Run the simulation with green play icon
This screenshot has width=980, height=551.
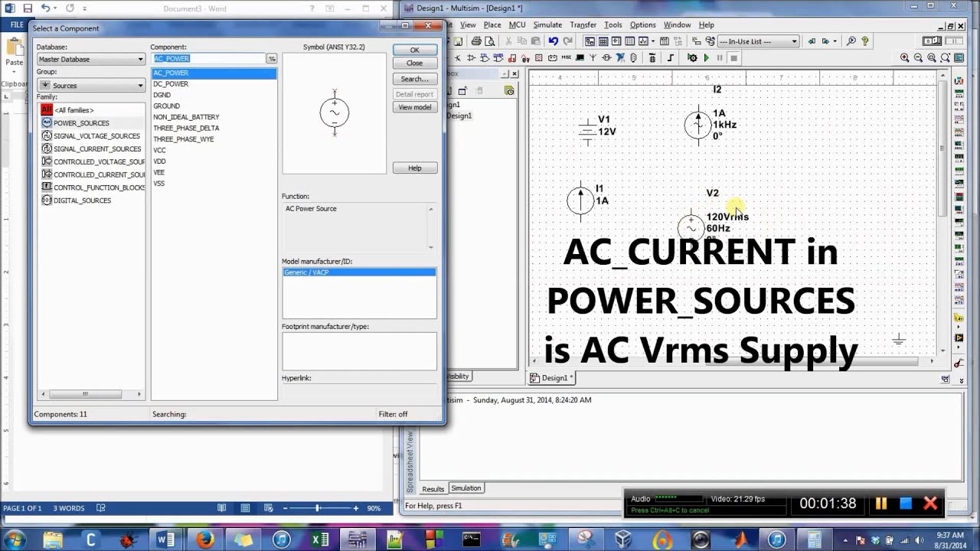pyautogui.click(x=707, y=57)
